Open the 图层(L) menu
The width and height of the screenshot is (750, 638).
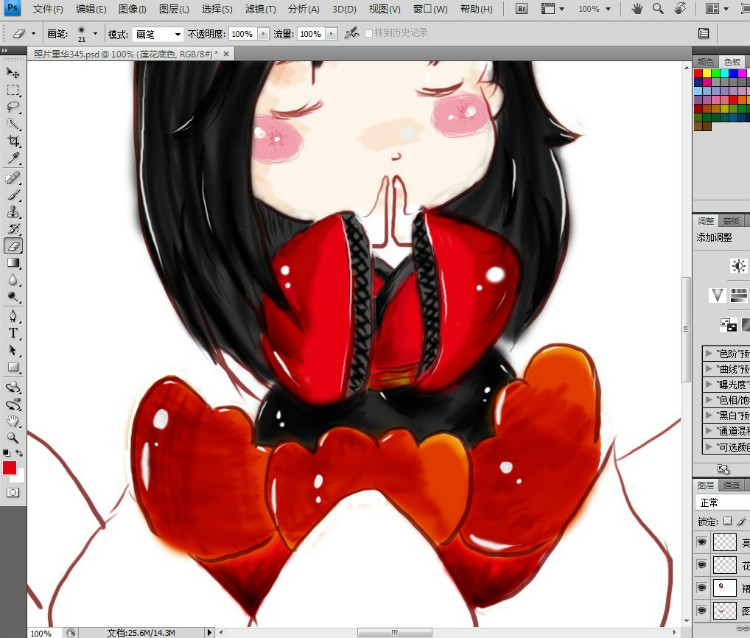point(174,9)
